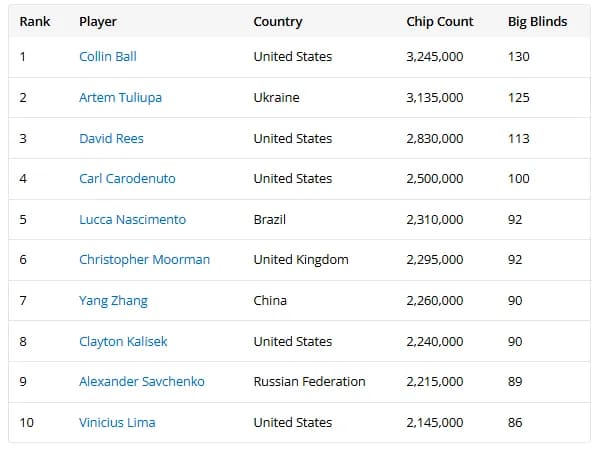Open the Christopher Moorman link
This screenshot has height=451, width=599.
pos(144,260)
